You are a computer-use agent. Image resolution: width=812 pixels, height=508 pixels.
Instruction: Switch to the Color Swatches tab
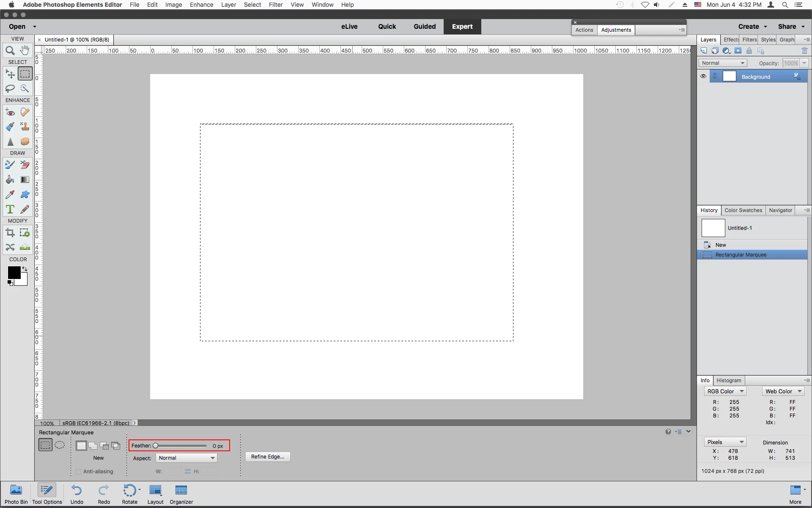(x=743, y=210)
